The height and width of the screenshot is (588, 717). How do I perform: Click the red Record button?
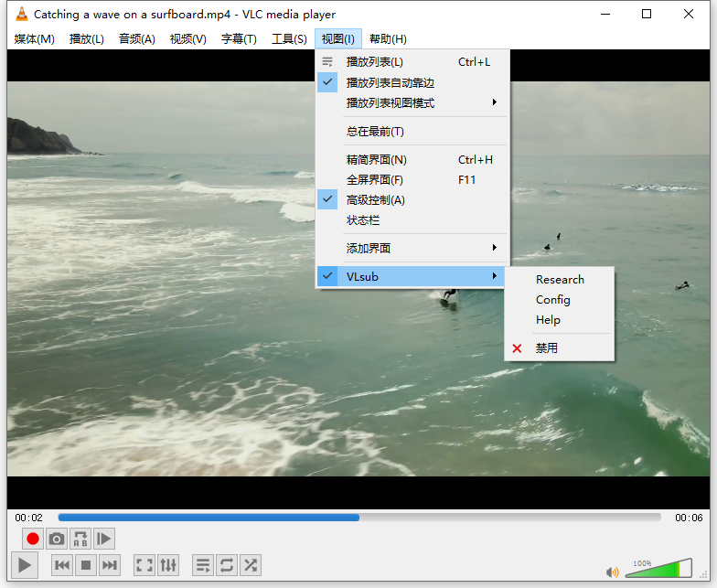pyautogui.click(x=33, y=539)
